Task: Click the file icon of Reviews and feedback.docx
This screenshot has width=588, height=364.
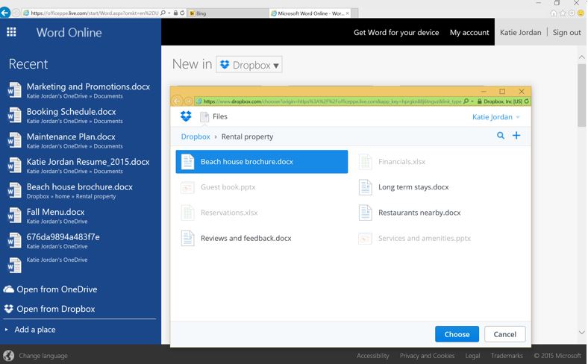Action: (x=187, y=238)
